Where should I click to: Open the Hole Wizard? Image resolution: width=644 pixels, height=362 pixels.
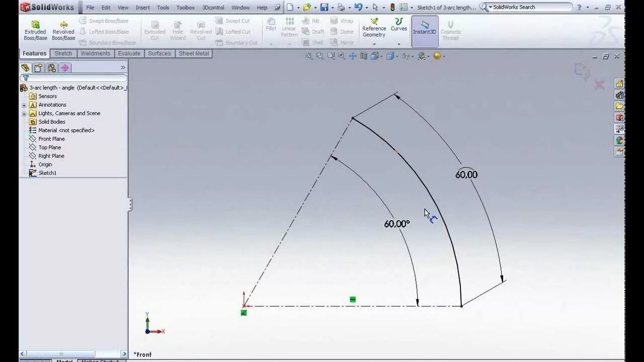point(177,29)
